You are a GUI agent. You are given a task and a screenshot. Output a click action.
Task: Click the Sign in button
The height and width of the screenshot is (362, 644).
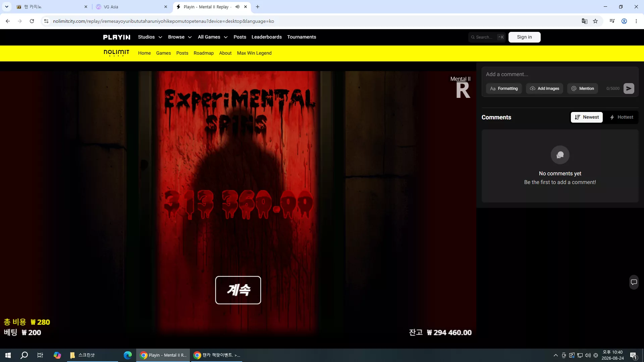point(524,37)
